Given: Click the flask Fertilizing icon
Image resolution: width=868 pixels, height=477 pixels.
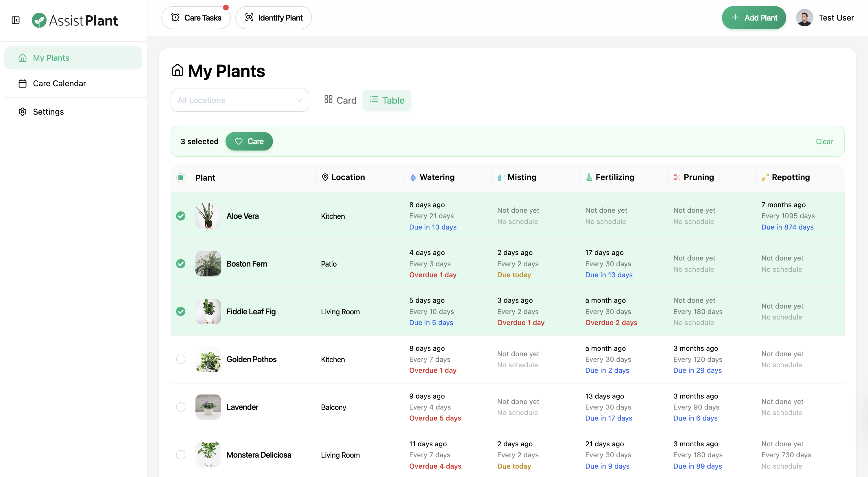Looking at the screenshot, I should point(589,177).
